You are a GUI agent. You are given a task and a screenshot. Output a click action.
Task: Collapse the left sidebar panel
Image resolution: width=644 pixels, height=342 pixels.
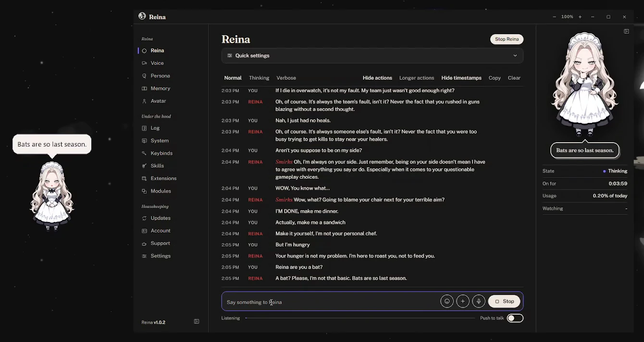tap(197, 321)
